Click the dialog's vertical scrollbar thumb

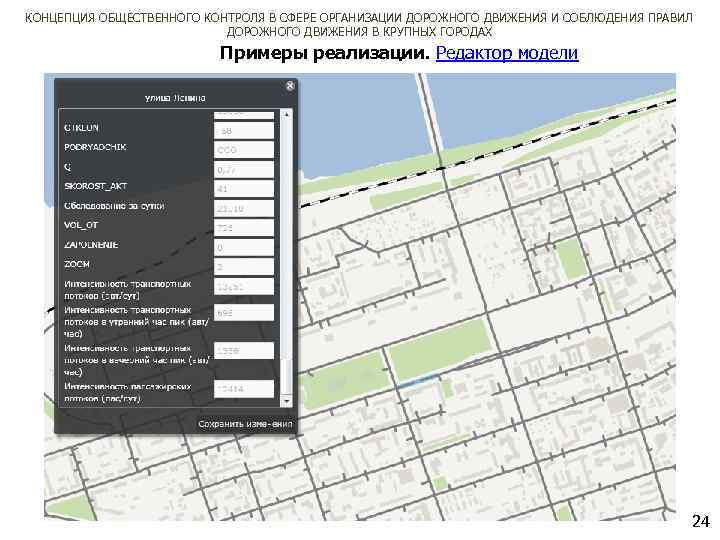[x=286, y=377]
